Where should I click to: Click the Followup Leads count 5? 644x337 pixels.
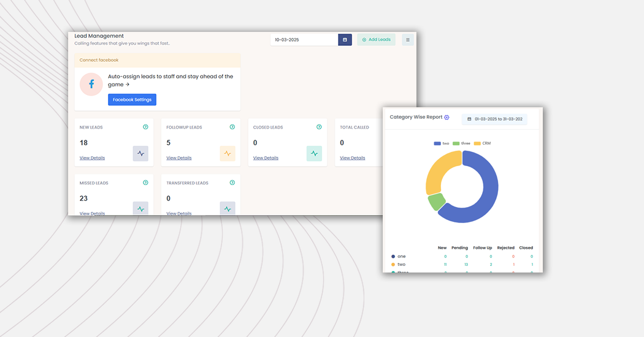169,143
